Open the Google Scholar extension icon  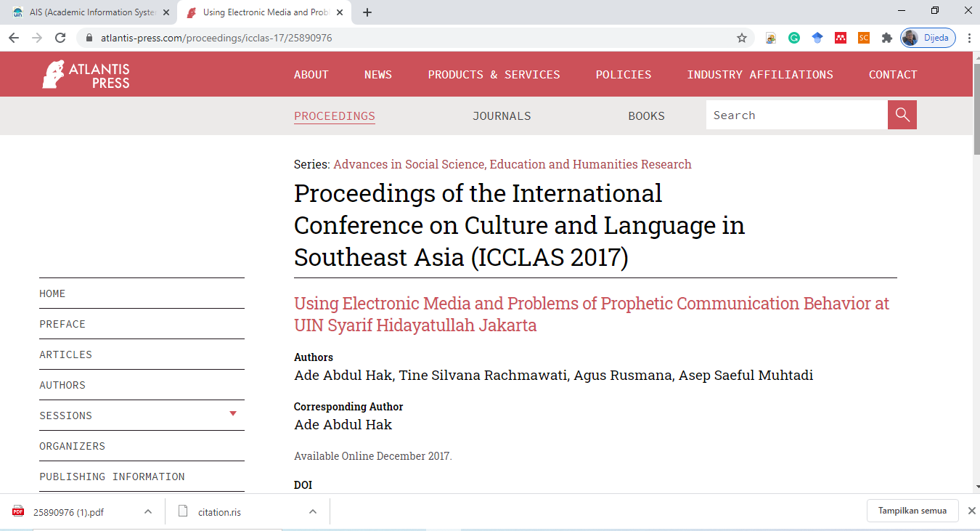(817, 38)
